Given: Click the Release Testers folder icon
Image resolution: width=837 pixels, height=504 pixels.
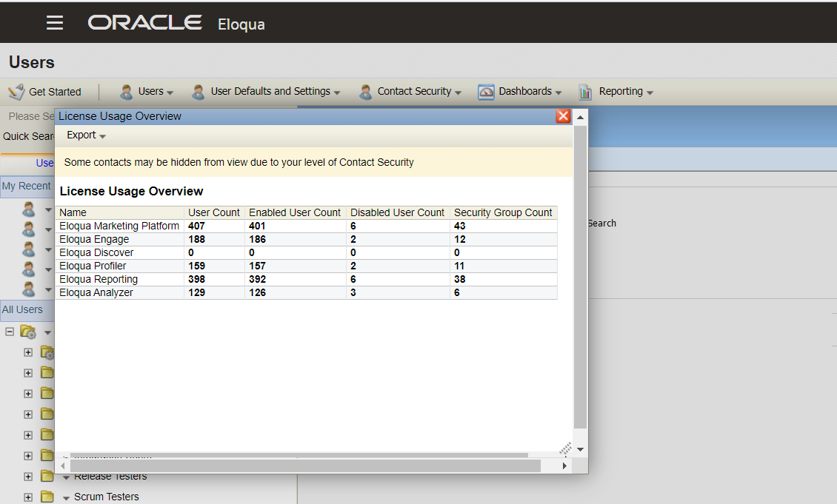Looking at the screenshot, I should click(x=47, y=476).
